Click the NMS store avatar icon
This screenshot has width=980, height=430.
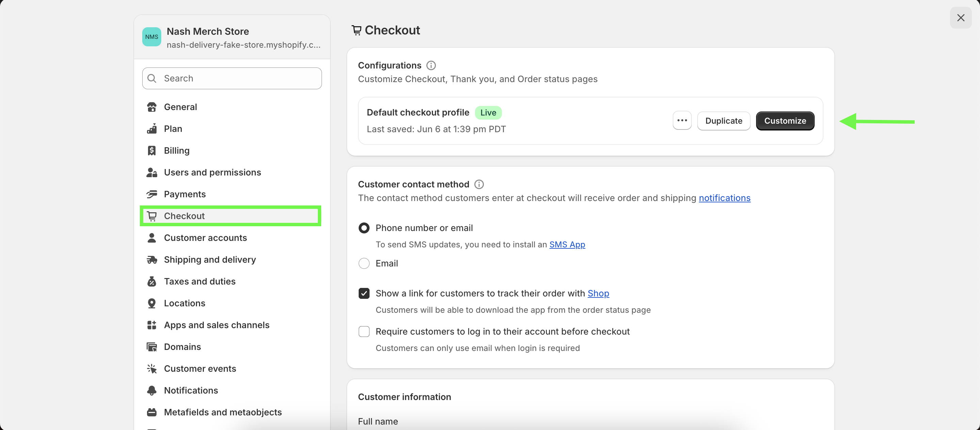tap(151, 37)
